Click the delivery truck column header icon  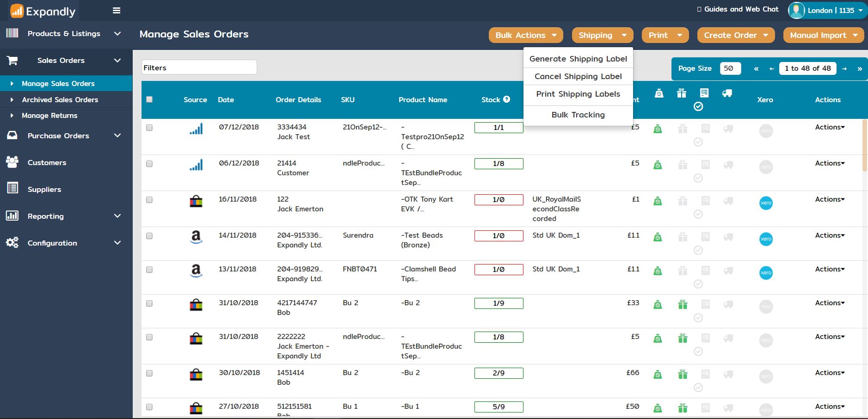click(727, 93)
